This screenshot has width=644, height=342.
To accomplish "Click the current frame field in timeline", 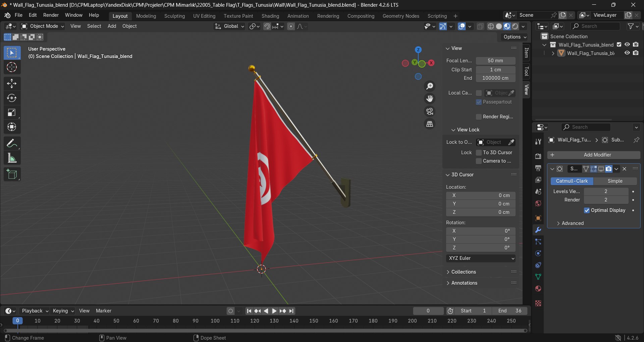I will [x=428, y=311].
